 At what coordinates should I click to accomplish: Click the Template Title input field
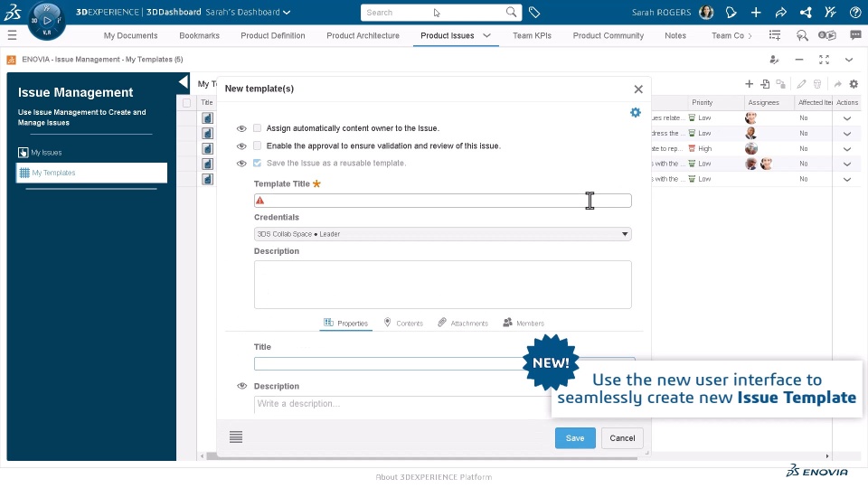[x=442, y=201]
